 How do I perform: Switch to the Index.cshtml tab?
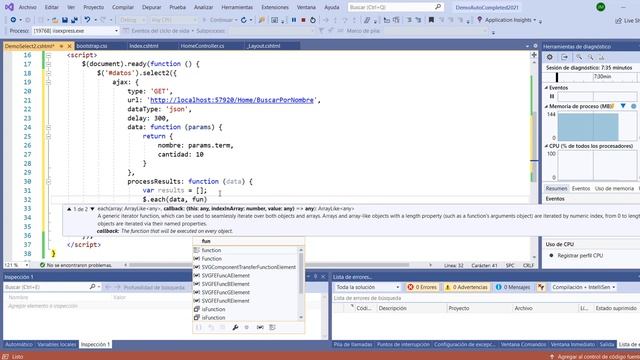[144, 46]
